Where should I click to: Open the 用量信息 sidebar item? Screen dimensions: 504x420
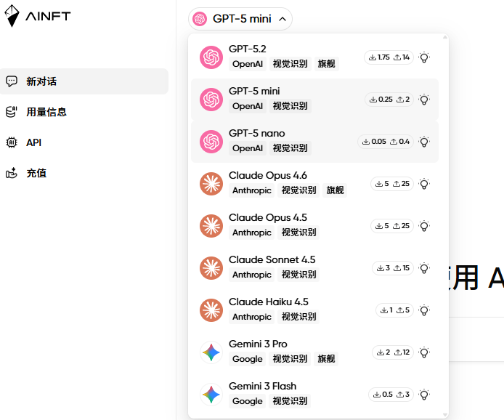point(46,112)
